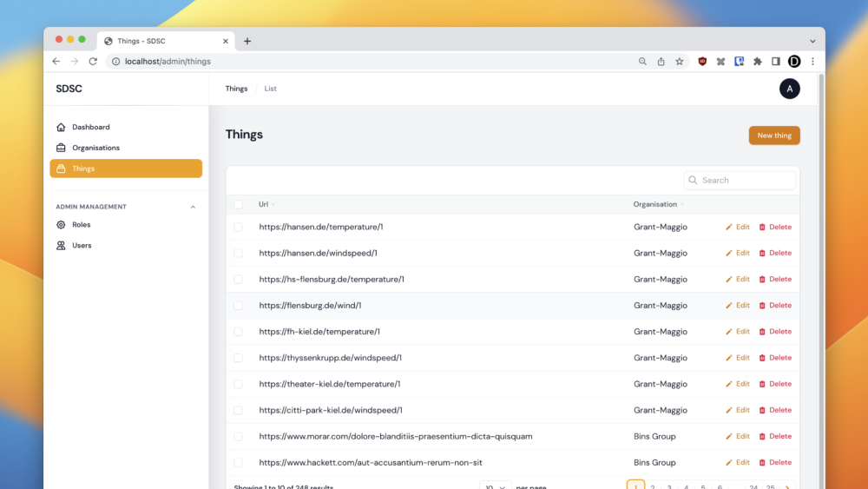868x489 pixels.
Task: Check the theater-kiel.de/temperature/1 row checkbox
Action: (238, 384)
